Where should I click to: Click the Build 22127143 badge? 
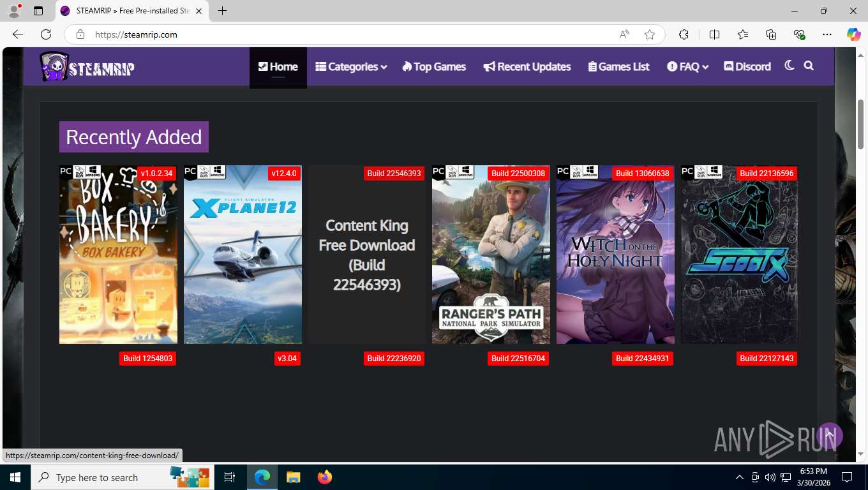pyautogui.click(x=767, y=359)
